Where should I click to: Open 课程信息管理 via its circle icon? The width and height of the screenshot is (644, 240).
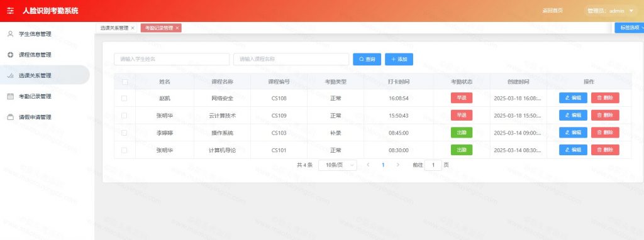11,55
